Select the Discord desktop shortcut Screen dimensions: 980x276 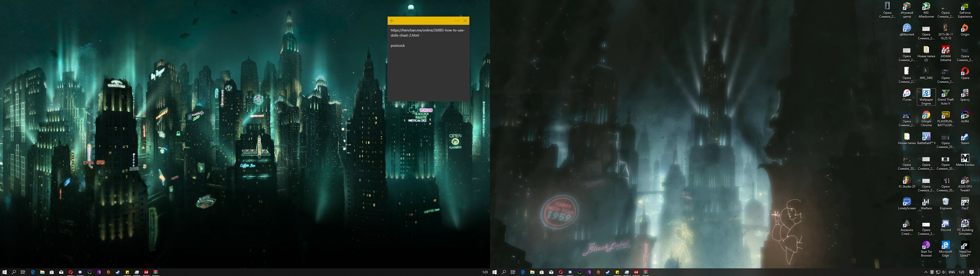point(946,226)
